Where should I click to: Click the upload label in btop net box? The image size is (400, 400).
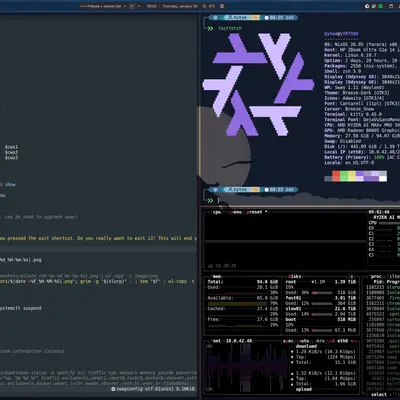tap(303, 389)
